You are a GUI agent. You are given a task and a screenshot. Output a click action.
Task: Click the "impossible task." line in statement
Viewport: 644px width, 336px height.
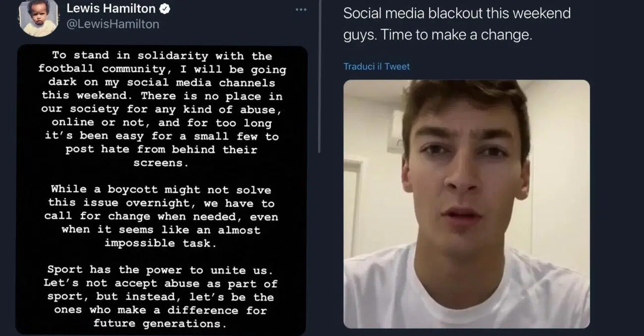click(161, 243)
